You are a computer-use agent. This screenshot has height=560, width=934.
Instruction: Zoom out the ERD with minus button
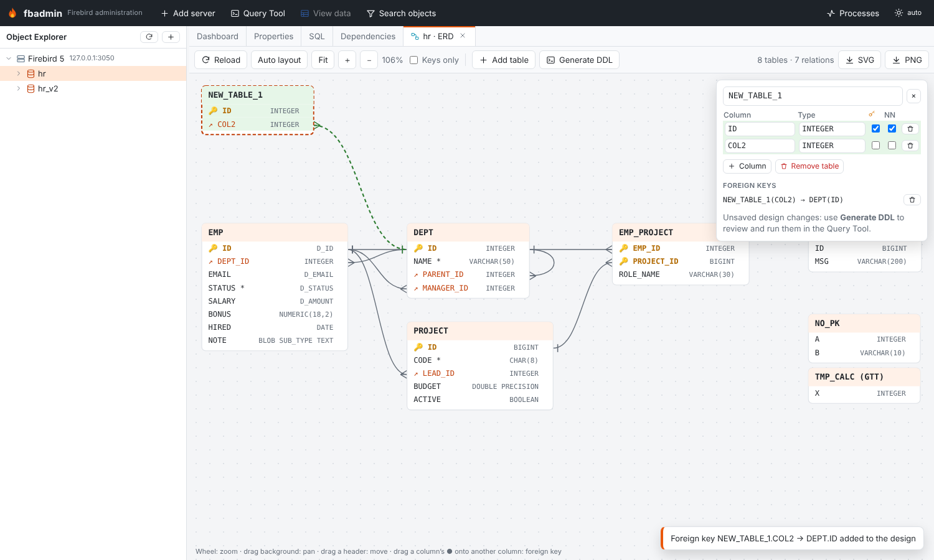[369, 60]
